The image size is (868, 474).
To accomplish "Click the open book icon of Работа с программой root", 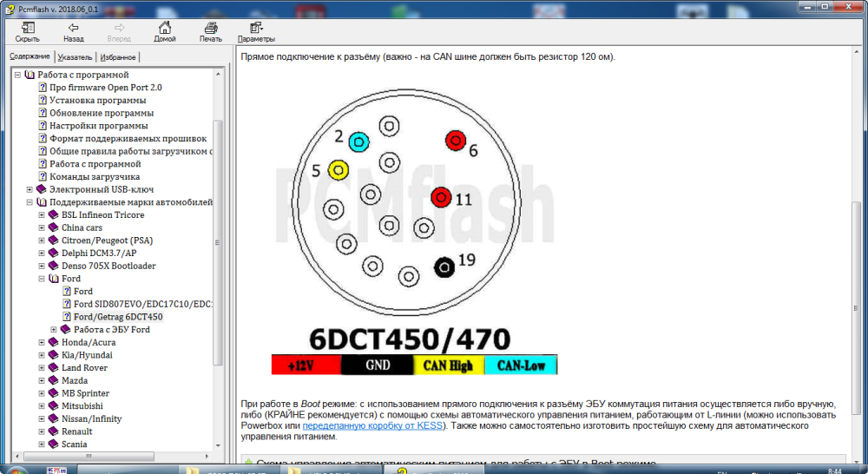I will (x=30, y=75).
